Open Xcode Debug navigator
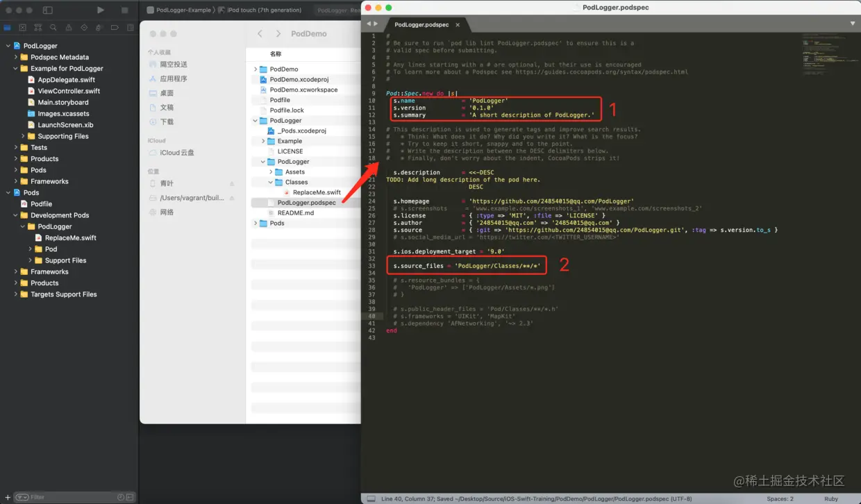Screen dimensions: 861x504 (x=99, y=28)
